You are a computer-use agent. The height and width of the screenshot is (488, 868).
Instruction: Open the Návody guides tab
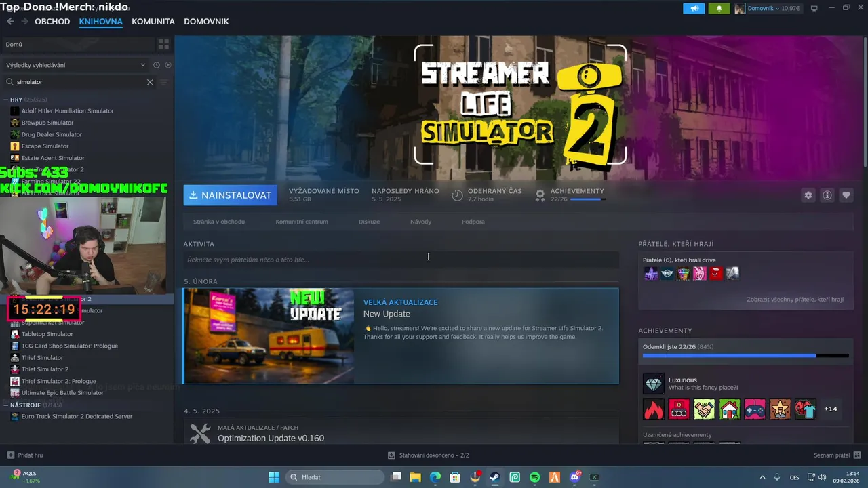(x=420, y=222)
